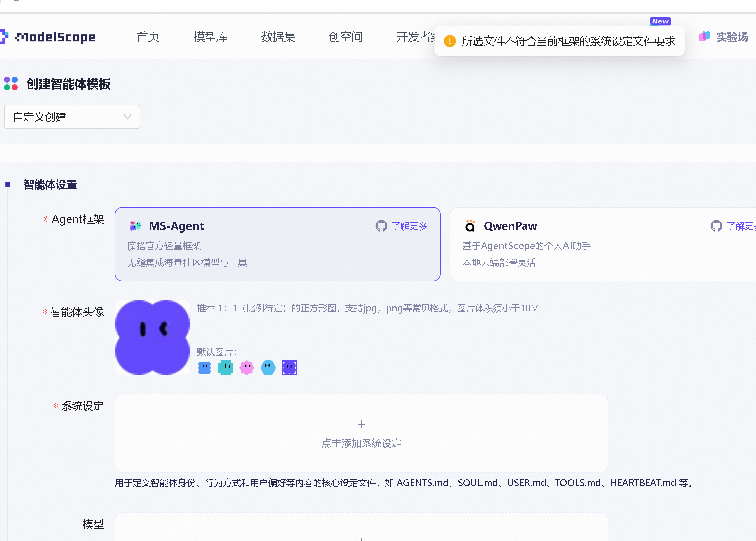This screenshot has width=756, height=541.
Task: Click the toast text 所选文件不符合当前框架的系统设定文件要求
Action: (569, 41)
